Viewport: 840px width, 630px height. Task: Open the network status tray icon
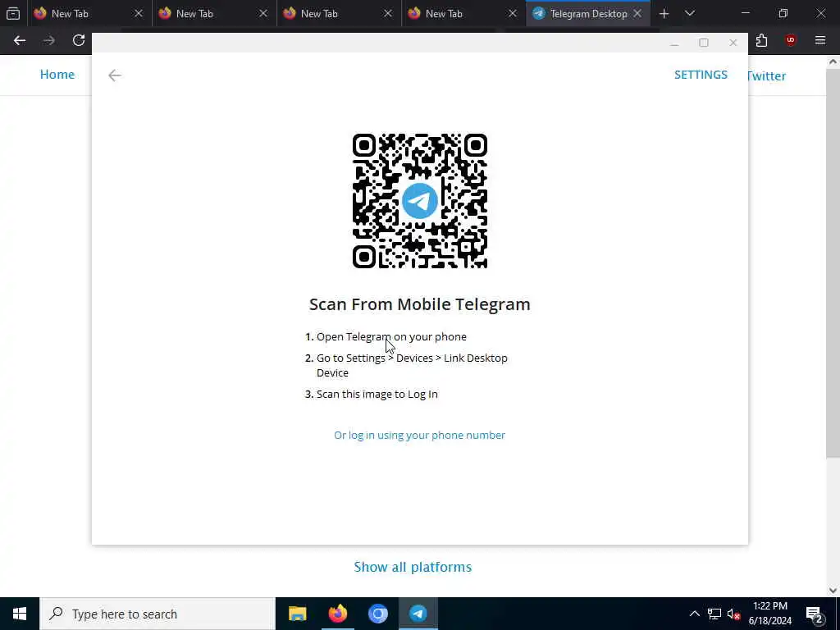tap(714, 614)
